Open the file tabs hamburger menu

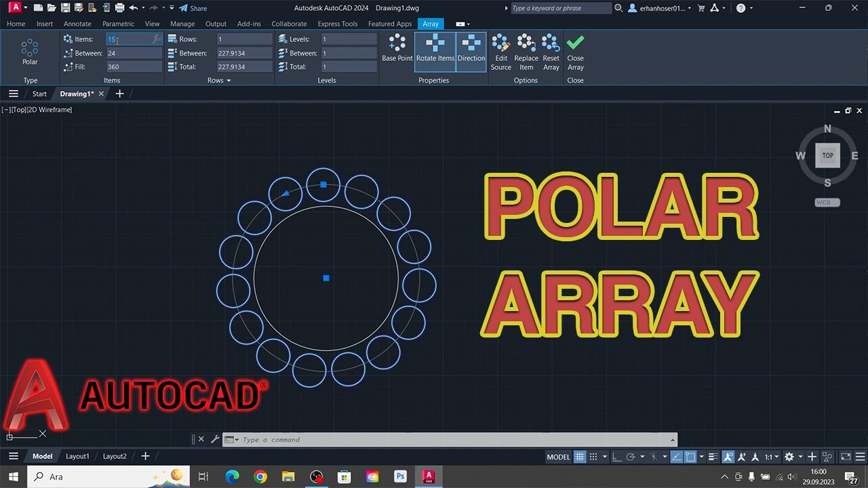(14, 94)
